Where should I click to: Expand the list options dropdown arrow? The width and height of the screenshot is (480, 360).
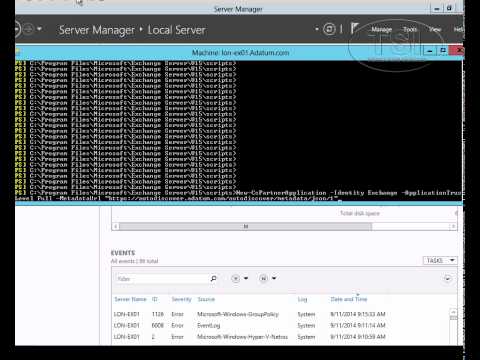click(246, 278)
